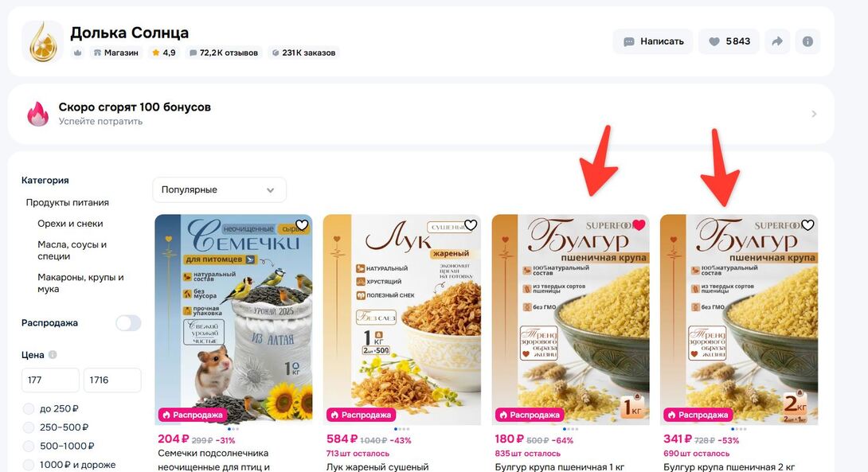Click the price info icon next to Цена
The width and height of the screenshot is (868, 472).
click(53, 355)
